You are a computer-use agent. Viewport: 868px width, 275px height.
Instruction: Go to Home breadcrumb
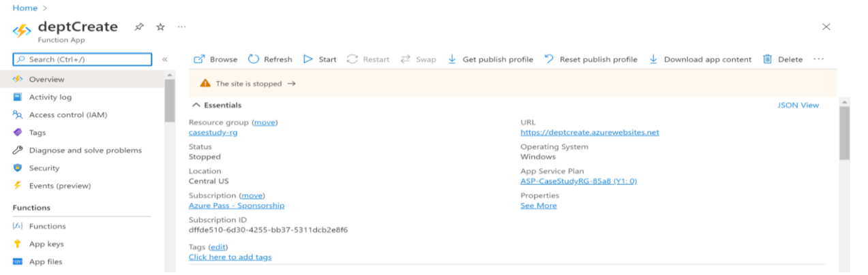(x=25, y=7)
